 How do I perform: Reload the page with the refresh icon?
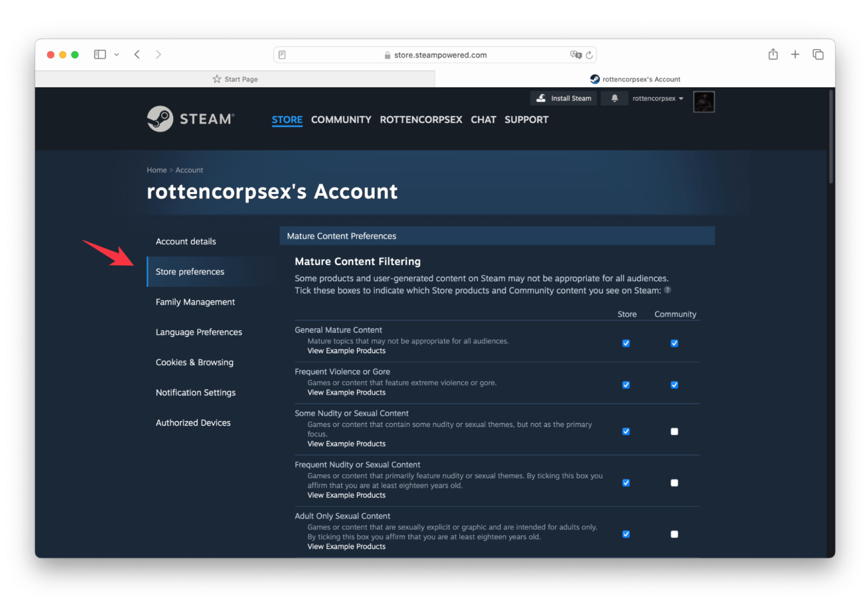[x=589, y=55]
